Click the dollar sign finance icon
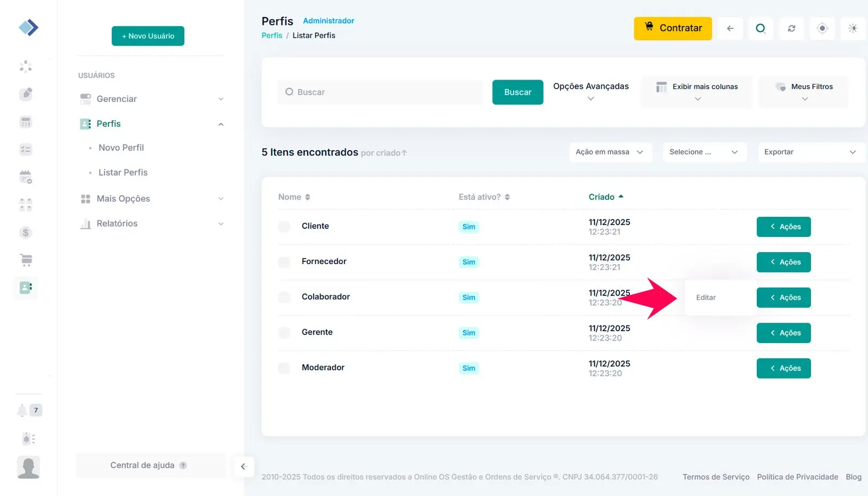868x496 pixels. tap(25, 233)
